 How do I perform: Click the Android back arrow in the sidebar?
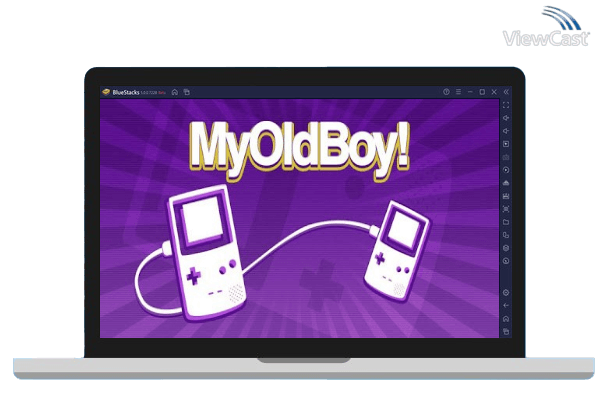coord(506,306)
